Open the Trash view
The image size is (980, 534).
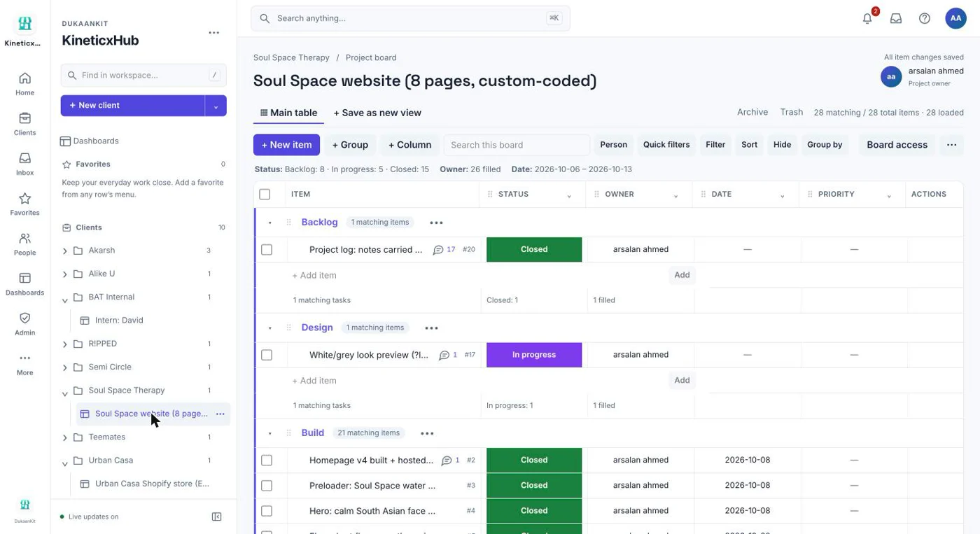[x=792, y=112]
